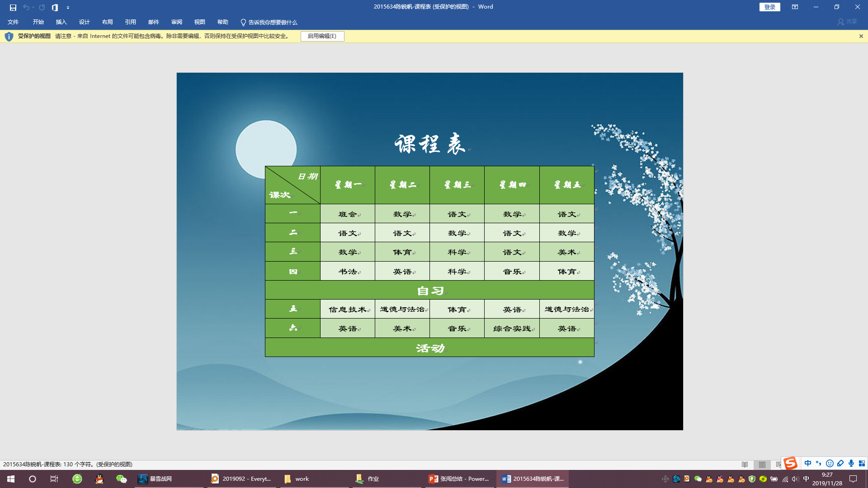
Task: Switch to the 插入 ribbon tab
Action: point(61,22)
